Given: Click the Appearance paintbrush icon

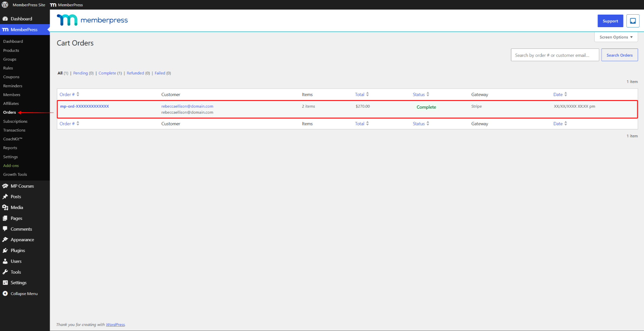Looking at the screenshot, I should point(5,239).
